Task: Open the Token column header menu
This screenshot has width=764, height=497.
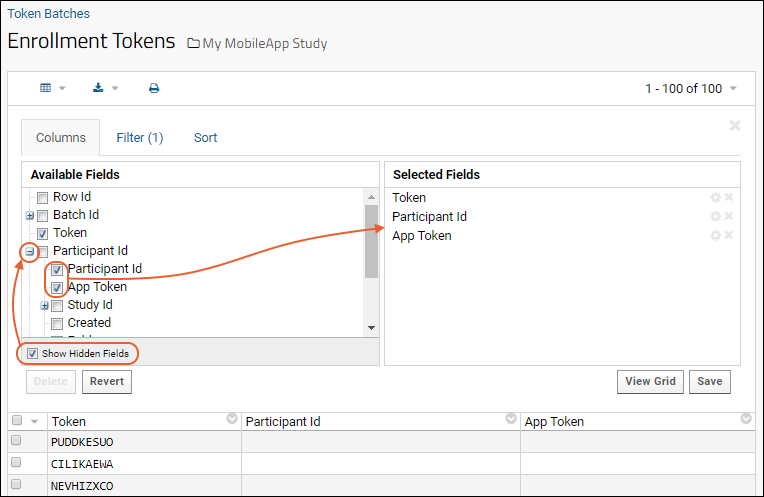Action: coord(232,419)
